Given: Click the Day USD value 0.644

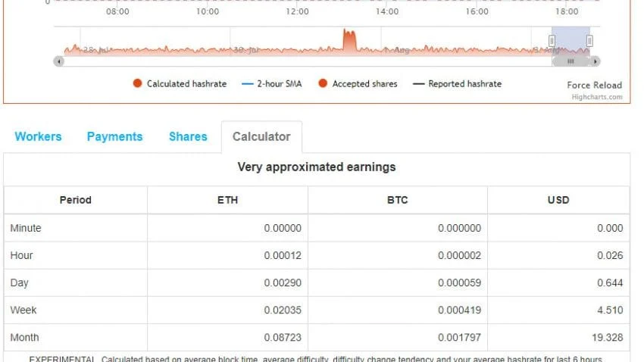Looking at the screenshot, I should pos(610,282).
